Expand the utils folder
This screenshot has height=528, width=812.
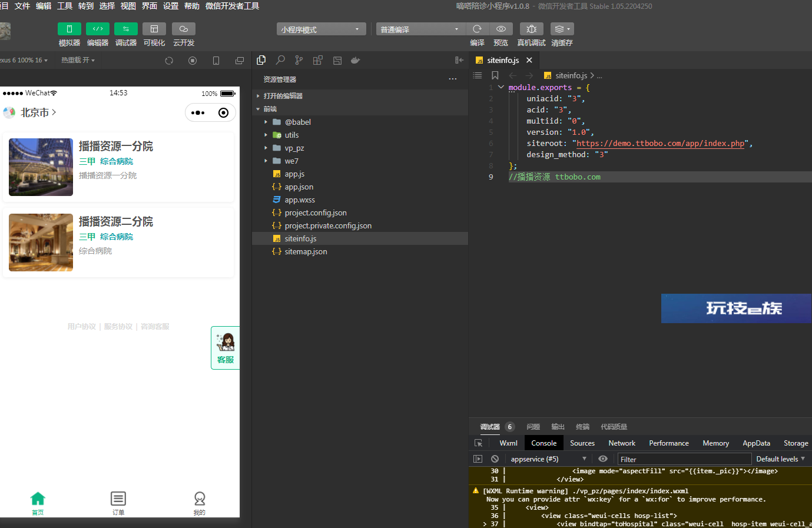click(x=360, y=135)
